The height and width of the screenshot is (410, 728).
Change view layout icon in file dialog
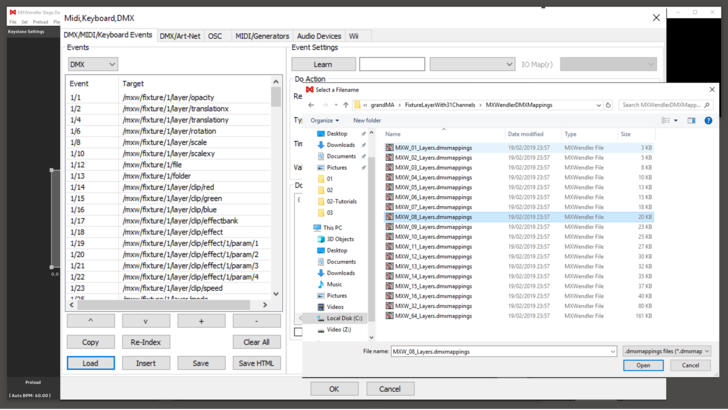click(665, 120)
